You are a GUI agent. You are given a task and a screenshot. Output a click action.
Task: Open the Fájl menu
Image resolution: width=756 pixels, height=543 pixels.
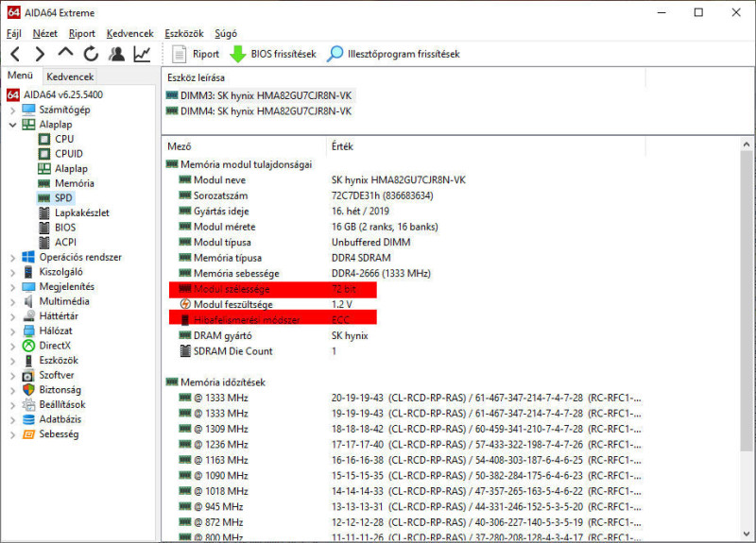click(x=14, y=33)
